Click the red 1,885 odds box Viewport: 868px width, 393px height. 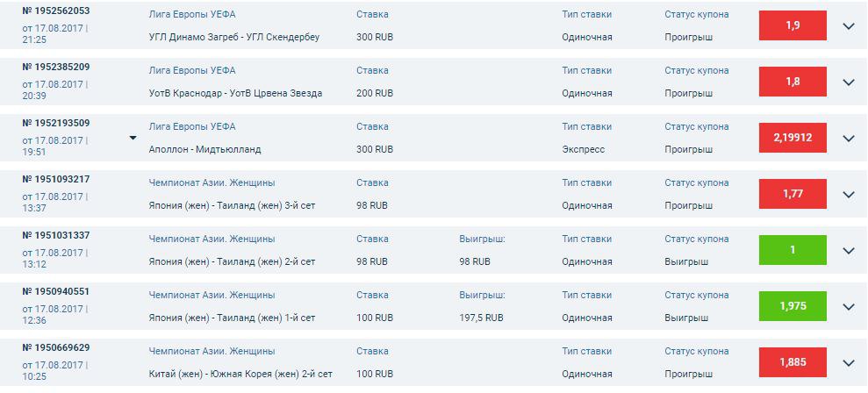pos(793,363)
